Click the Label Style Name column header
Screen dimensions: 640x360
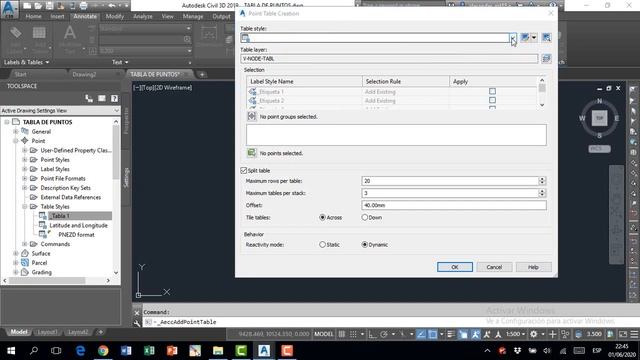(304, 82)
